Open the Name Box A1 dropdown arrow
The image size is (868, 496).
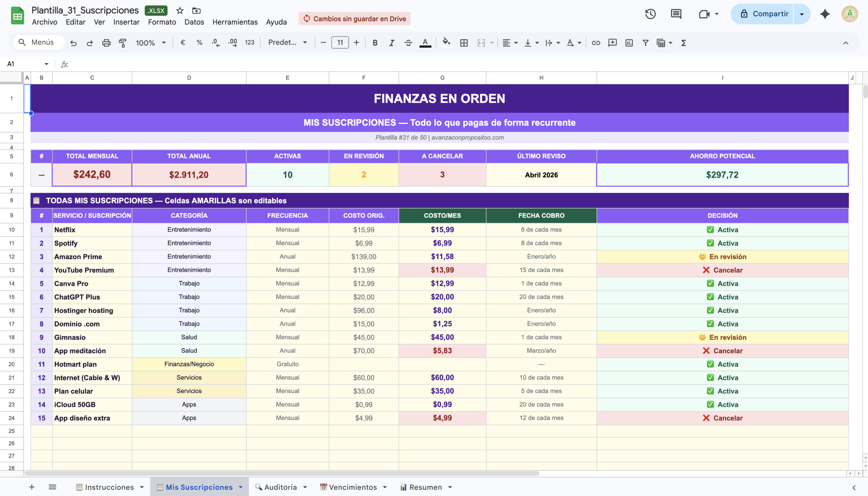click(x=46, y=64)
